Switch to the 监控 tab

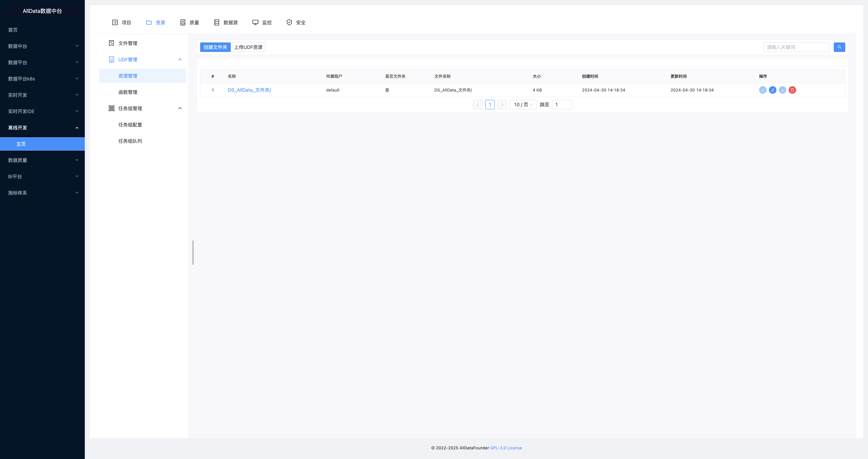(262, 22)
